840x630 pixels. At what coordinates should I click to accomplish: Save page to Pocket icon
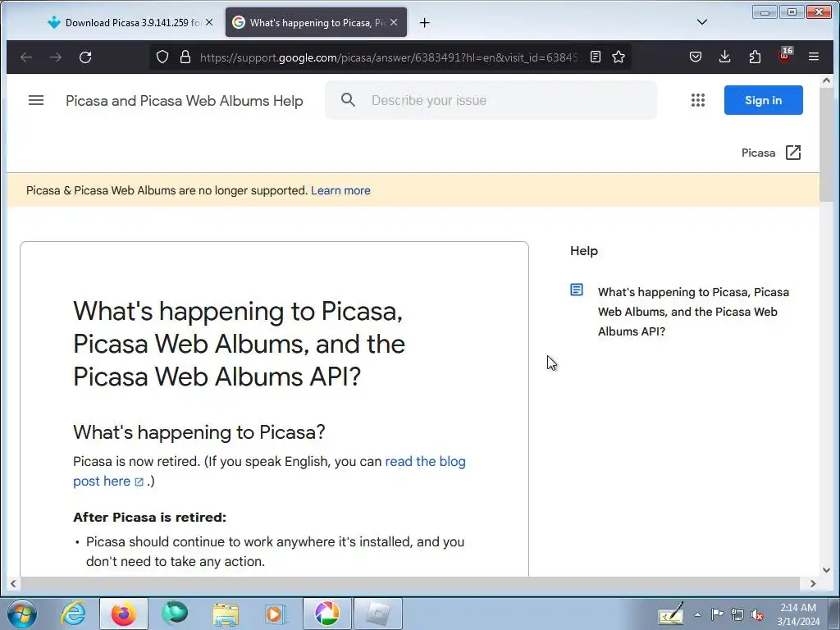tap(696, 57)
